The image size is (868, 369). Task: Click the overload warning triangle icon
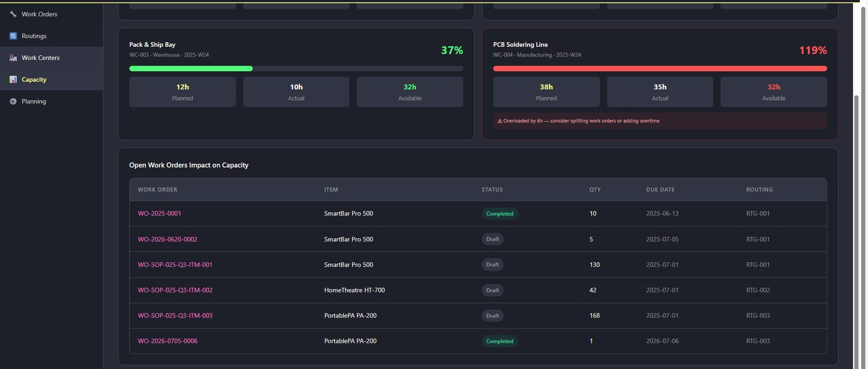pyautogui.click(x=500, y=121)
